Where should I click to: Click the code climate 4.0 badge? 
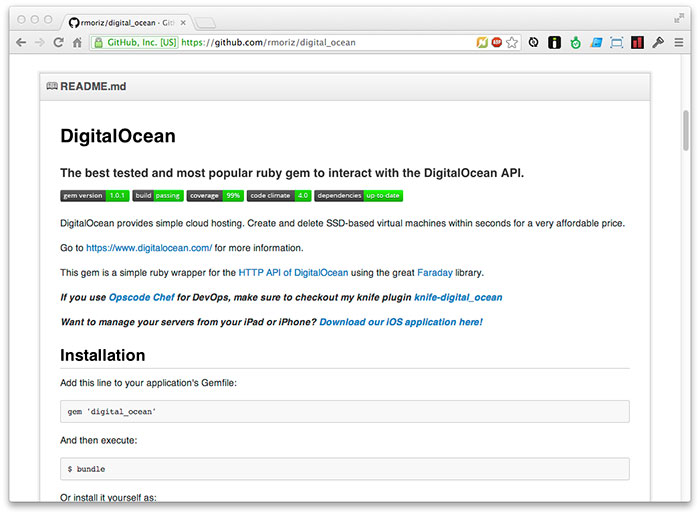point(279,195)
